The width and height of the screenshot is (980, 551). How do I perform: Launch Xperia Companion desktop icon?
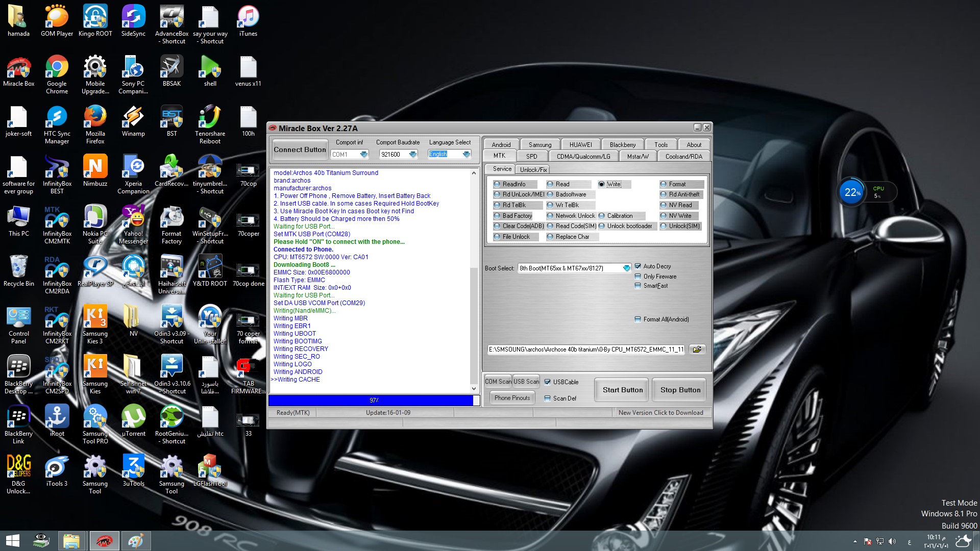(x=133, y=175)
